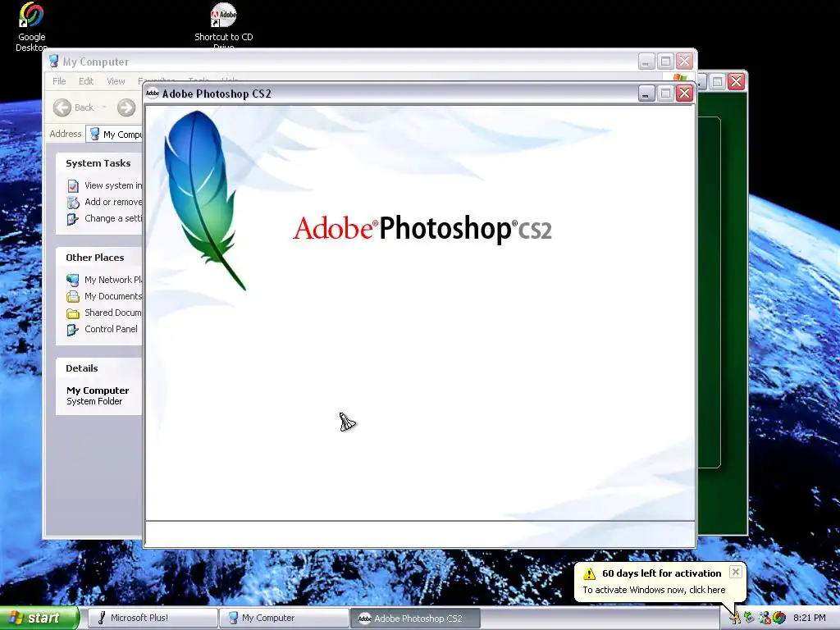Viewport: 840px width, 630px height.
Task: Click 'To activate Windows now, click here'
Action: 654,590
